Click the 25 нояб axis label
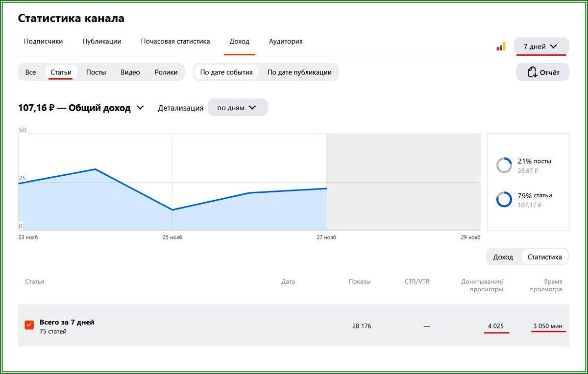The image size is (588, 374). click(172, 237)
